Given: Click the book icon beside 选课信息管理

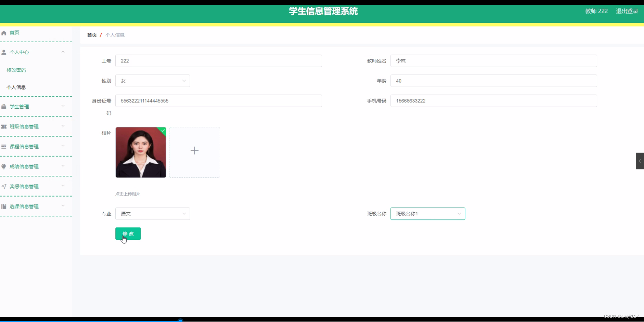Looking at the screenshot, I should point(4,206).
